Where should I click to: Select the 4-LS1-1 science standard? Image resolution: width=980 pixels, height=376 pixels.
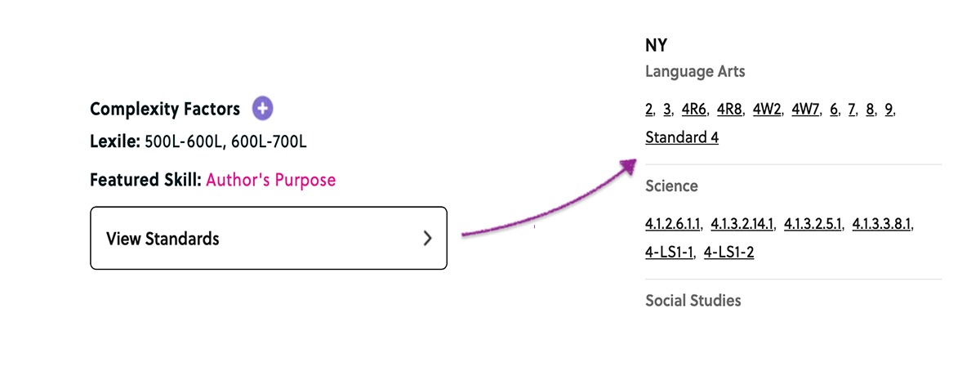coord(670,252)
